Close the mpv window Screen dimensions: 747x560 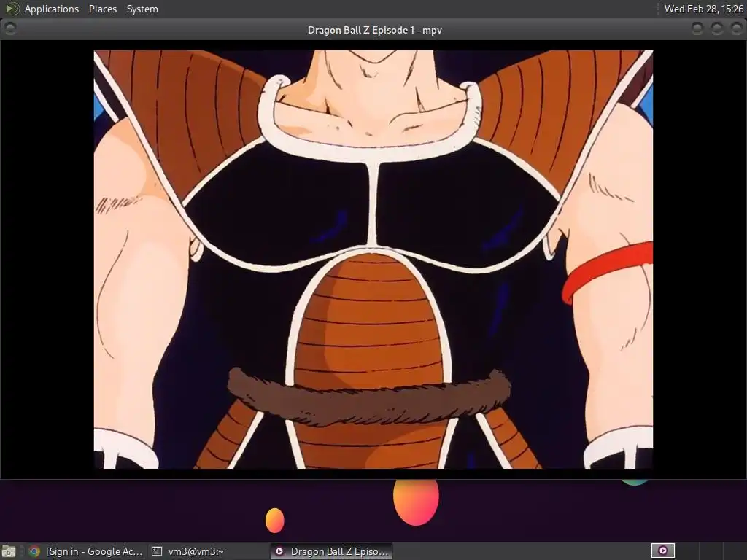click(x=736, y=28)
